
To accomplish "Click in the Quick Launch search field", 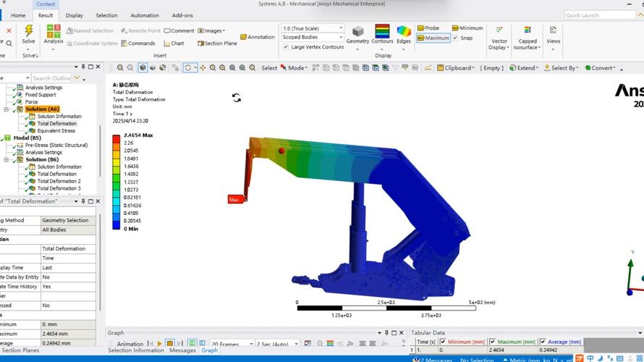I will pyautogui.click(x=600, y=15).
